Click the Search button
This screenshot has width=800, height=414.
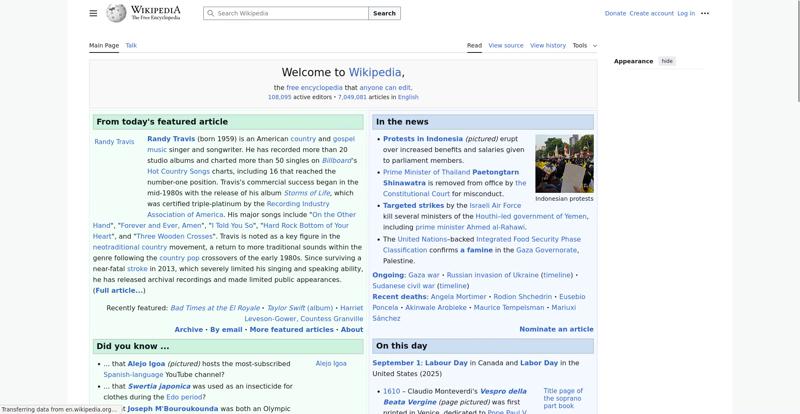[384, 13]
